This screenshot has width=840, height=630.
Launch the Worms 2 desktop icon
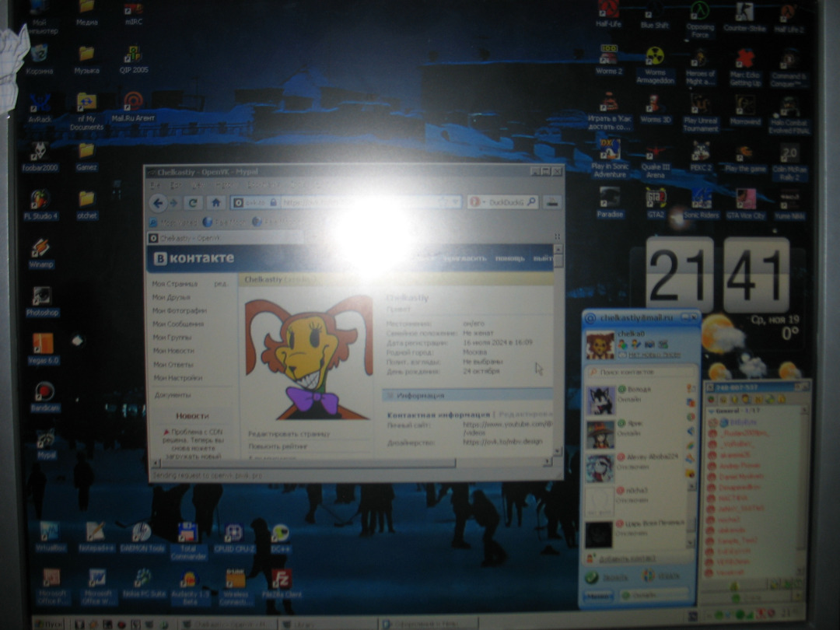[609, 60]
